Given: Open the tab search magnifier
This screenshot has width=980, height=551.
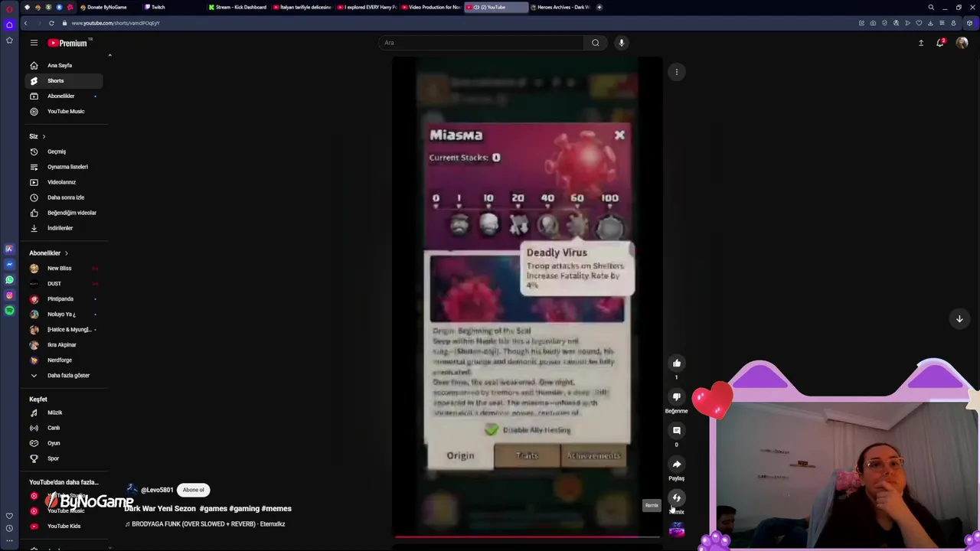Looking at the screenshot, I should point(931,7).
